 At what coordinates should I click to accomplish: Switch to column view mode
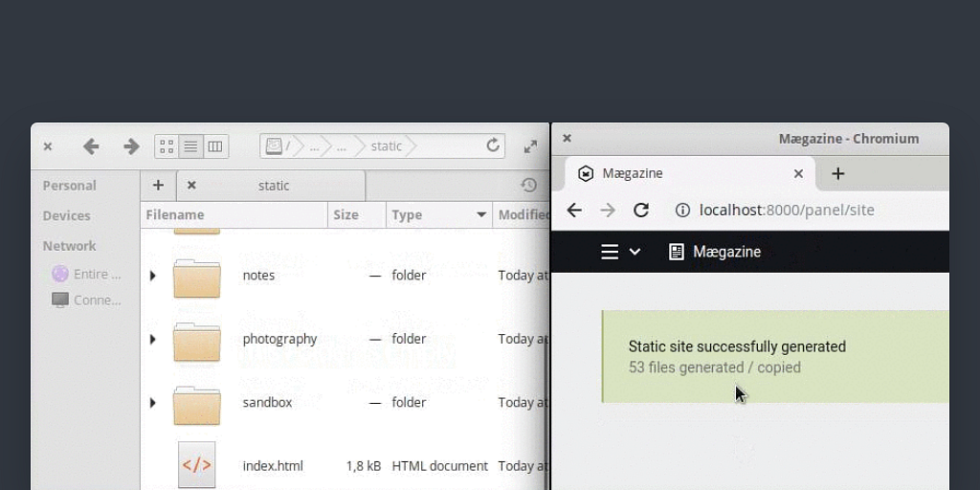[215, 146]
